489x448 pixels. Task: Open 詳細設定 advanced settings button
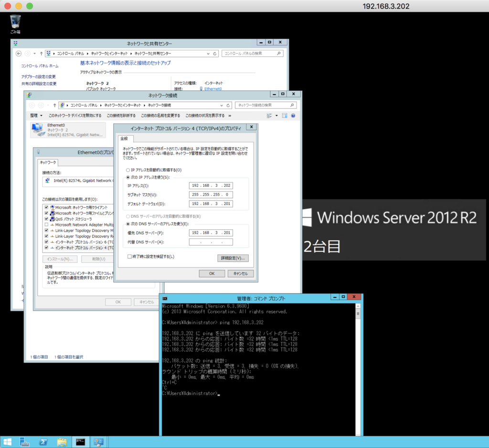pyautogui.click(x=233, y=258)
